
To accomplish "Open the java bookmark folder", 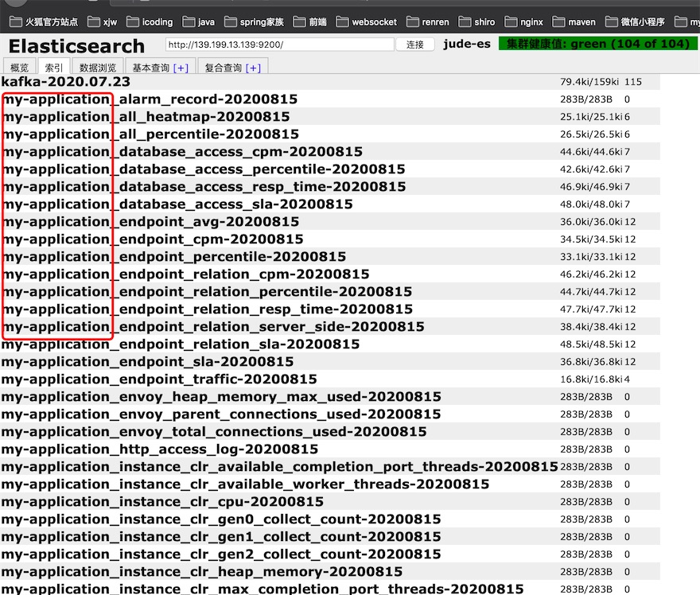I will (x=199, y=21).
